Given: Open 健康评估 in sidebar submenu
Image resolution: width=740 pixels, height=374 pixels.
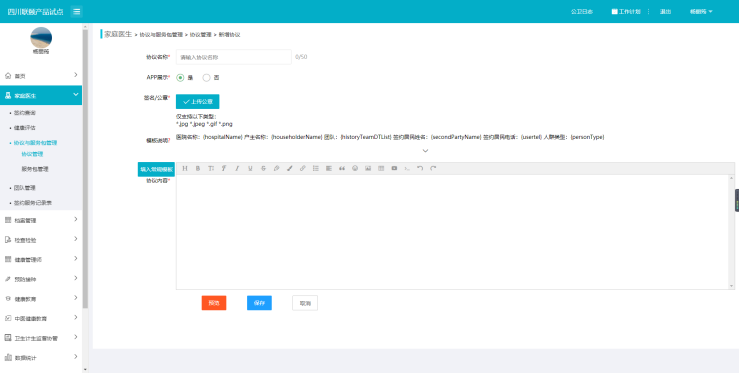Looking at the screenshot, I should pyautogui.click(x=25, y=128).
